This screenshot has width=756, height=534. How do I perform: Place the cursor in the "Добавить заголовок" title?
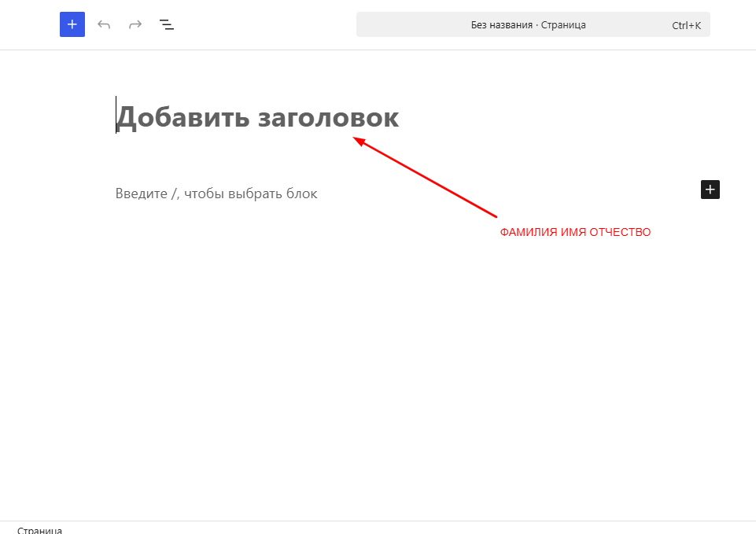pos(257,116)
